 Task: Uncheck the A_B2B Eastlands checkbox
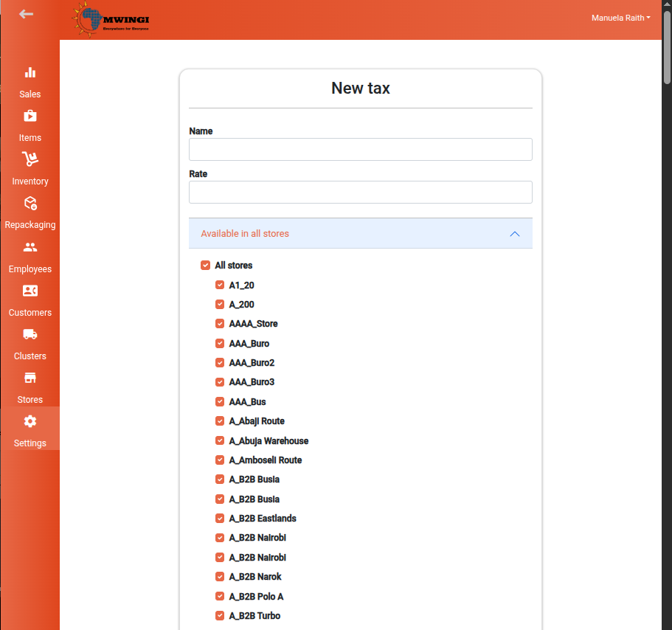click(x=220, y=518)
